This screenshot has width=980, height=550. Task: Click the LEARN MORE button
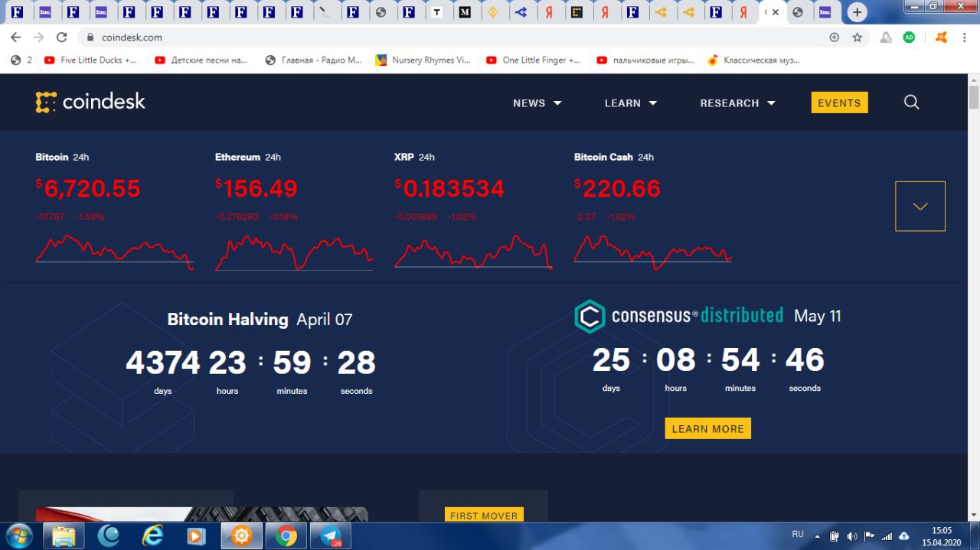(x=708, y=428)
